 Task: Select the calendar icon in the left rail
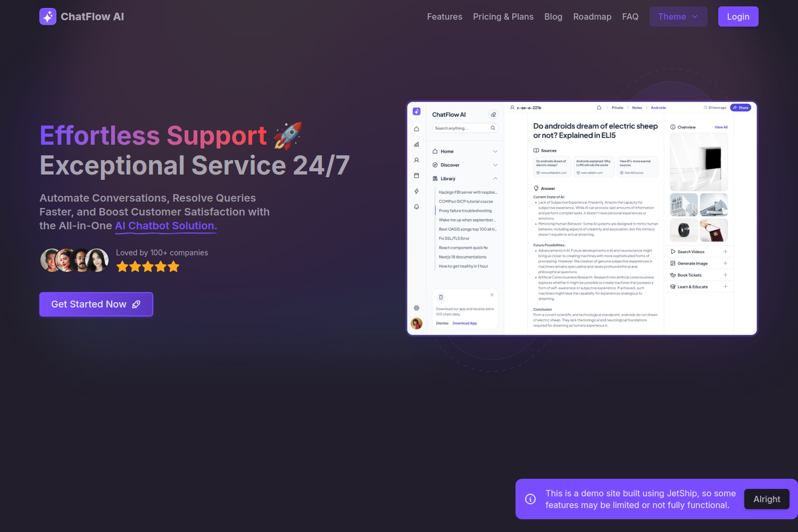[x=417, y=175]
